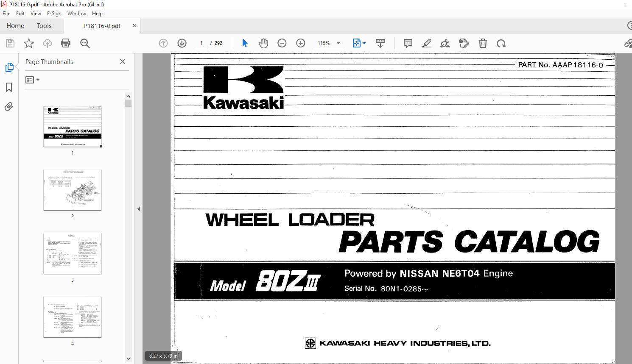Screen dimensions: 632x364
Task: Switch to the Home tab
Action: (x=15, y=26)
